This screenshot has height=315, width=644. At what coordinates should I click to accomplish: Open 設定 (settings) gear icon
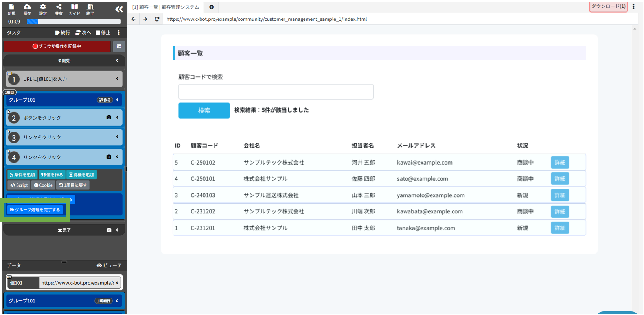pos(43,9)
